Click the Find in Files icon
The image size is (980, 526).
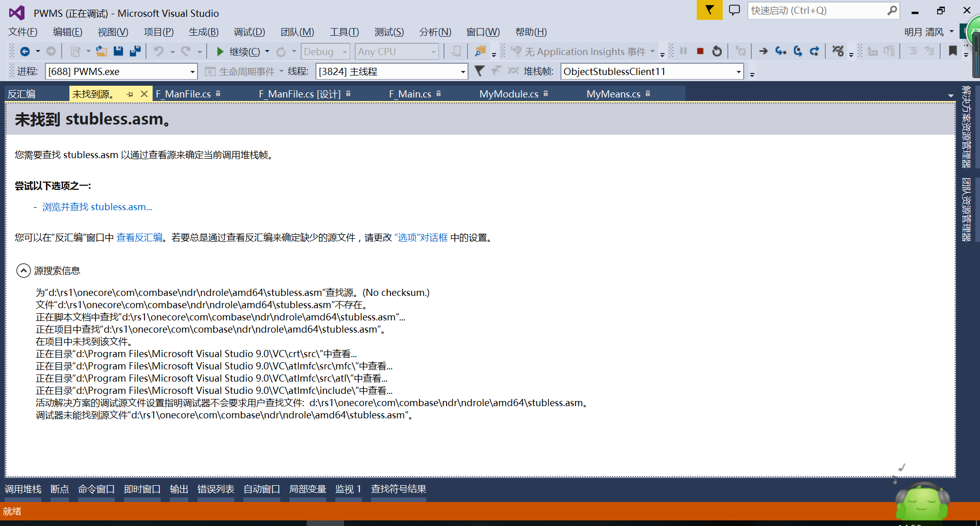(x=480, y=52)
